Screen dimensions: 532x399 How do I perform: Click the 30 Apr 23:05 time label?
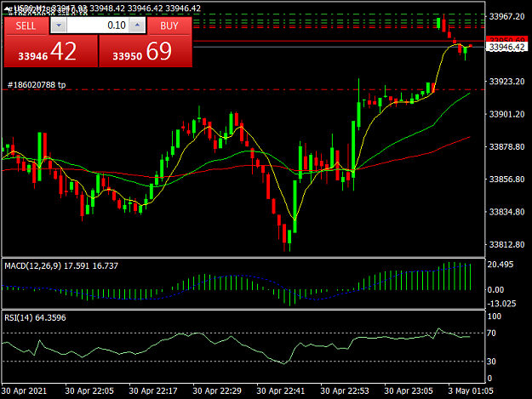click(409, 390)
